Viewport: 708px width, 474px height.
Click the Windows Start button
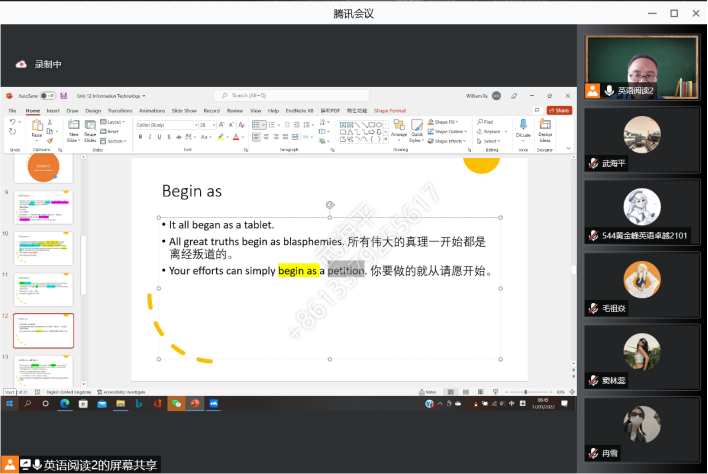[x=9, y=404]
